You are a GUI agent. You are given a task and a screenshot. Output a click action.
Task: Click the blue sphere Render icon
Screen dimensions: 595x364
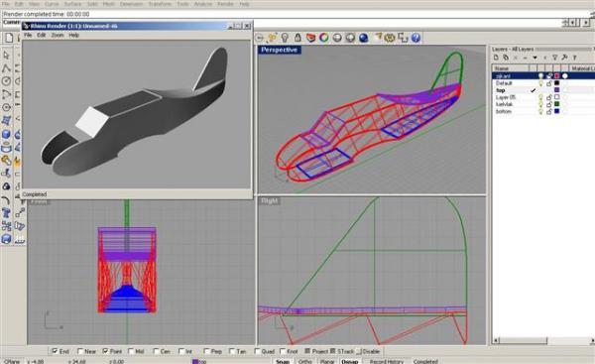pyautogui.click(x=364, y=38)
